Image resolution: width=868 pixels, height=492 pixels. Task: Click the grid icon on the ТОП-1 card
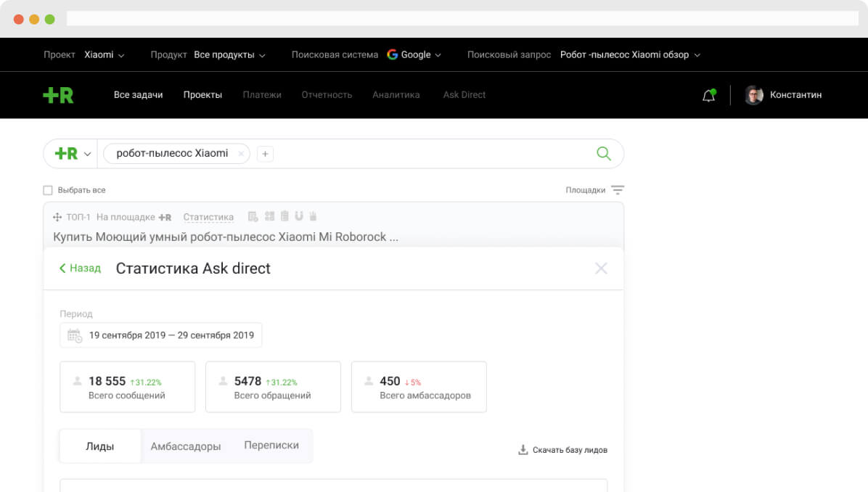click(x=269, y=216)
